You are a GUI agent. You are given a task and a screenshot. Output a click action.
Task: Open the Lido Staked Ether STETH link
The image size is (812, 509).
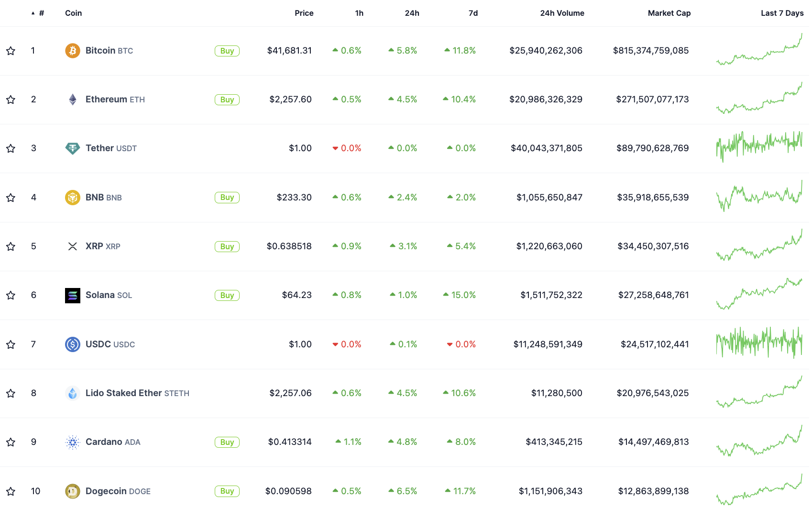point(138,393)
